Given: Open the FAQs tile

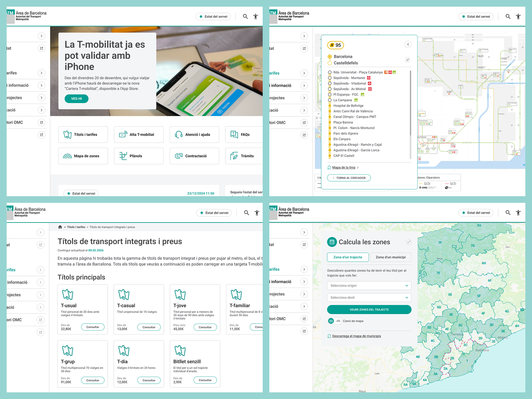Looking at the screenshot, I should point(244,135).
